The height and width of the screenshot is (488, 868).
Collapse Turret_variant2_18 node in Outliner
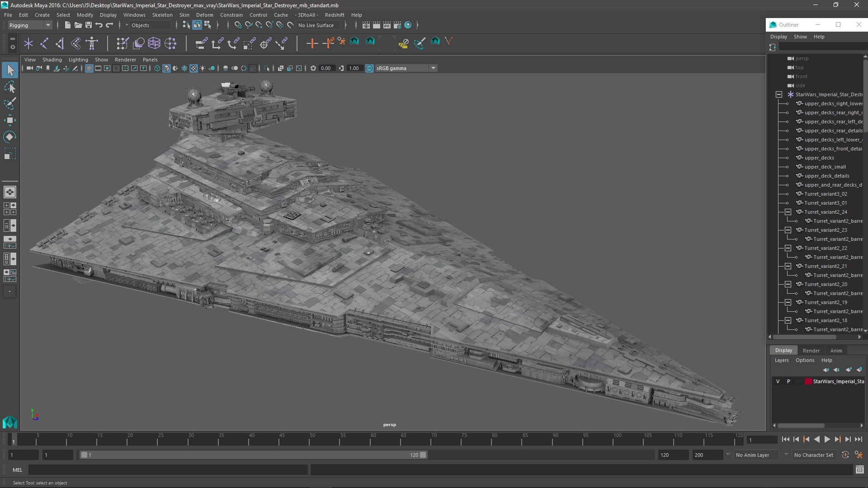click(788, 320)
